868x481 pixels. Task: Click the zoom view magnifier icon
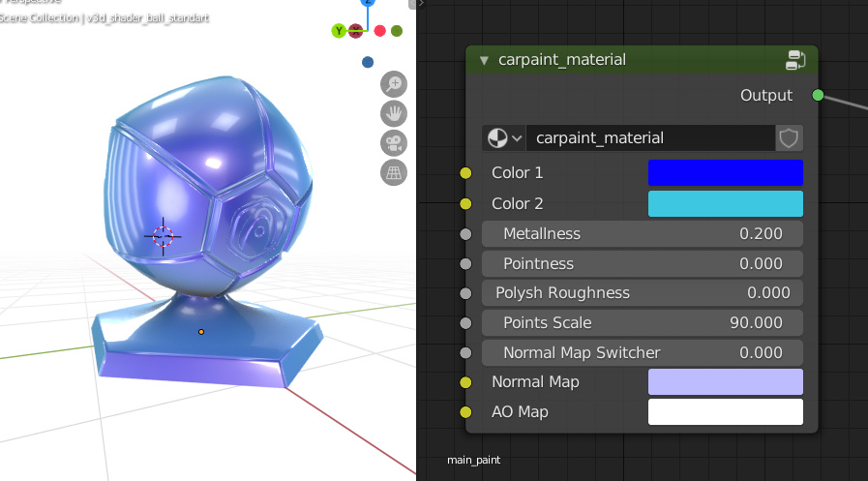click(394, 84)
